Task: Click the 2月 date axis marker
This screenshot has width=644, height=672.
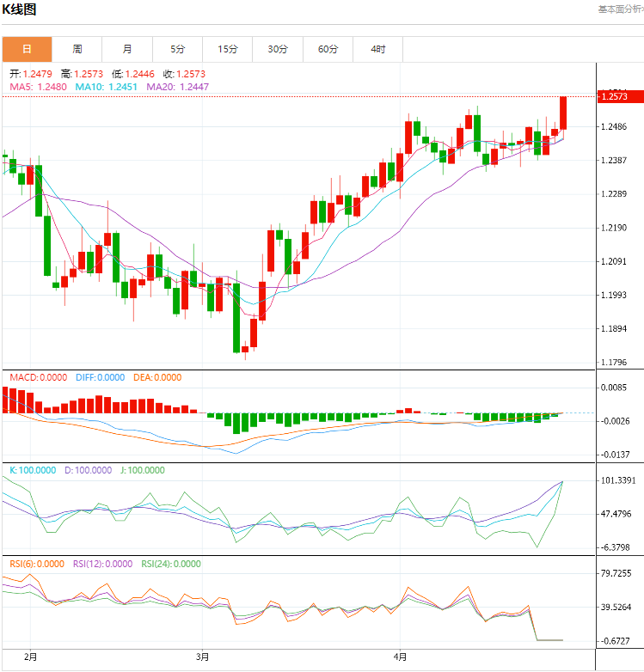Action: 30,657
